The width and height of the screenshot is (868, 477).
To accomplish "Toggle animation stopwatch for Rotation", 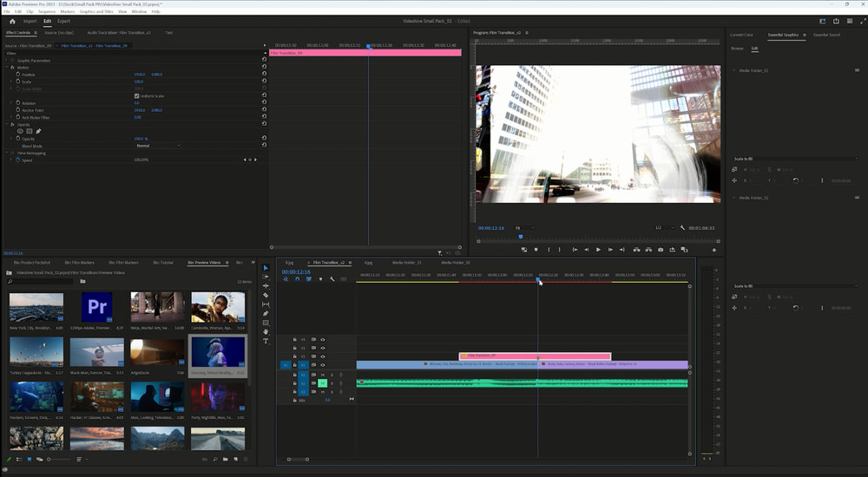I will 17,103.
